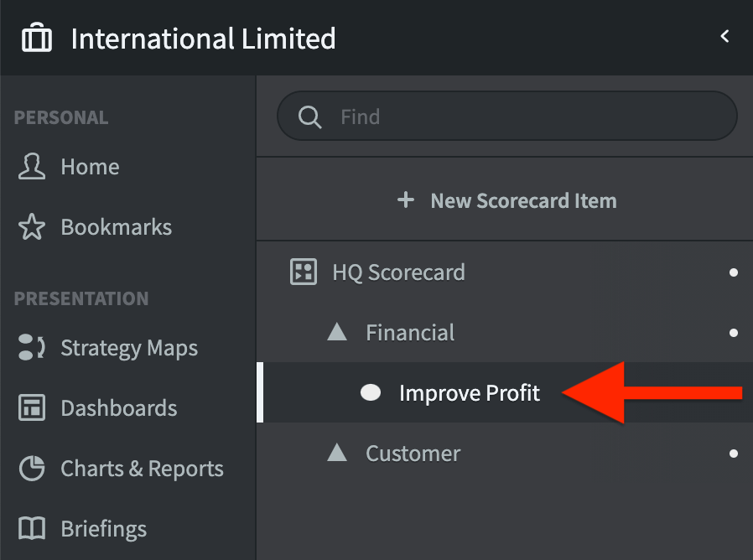Open Bookmarks via the star icon
The width and height of the screenshot is (753, 560).
coord(32,227)
